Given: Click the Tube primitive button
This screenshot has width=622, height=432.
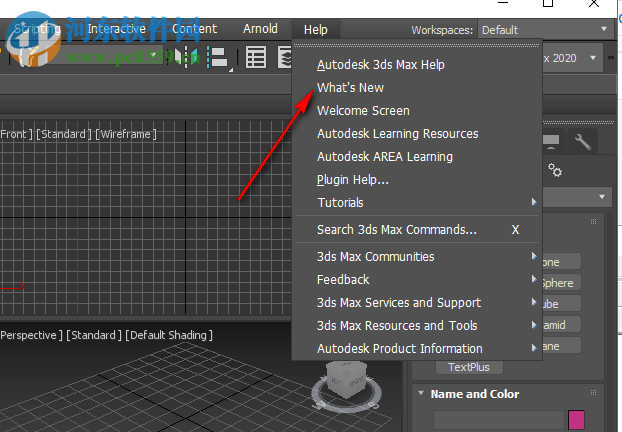Looking at the screenshot, I should [561, 304].
